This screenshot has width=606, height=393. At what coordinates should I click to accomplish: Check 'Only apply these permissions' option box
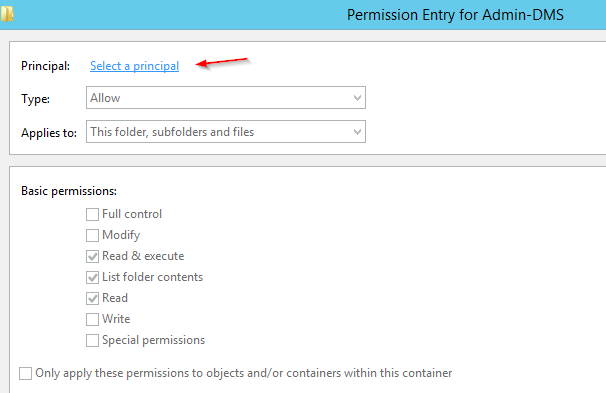(26, 373)
